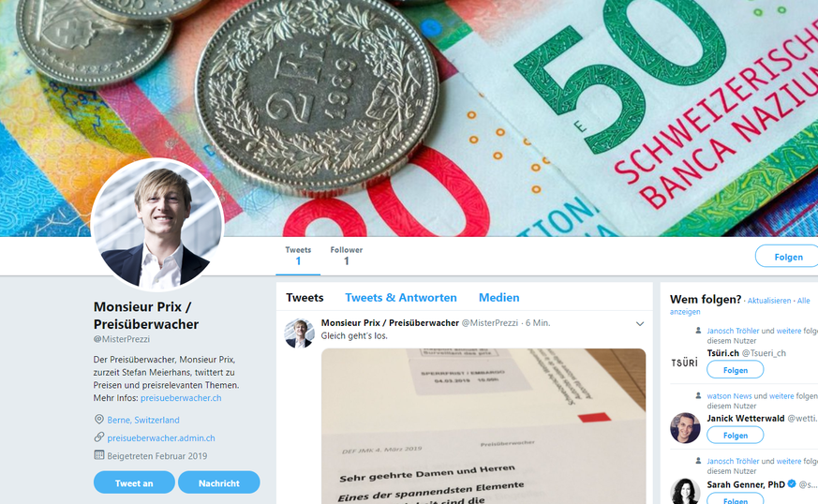Screen dimensions: 818x504
Task: Open the preisueberwacher.admin.ch link
Action: [160, 437]
